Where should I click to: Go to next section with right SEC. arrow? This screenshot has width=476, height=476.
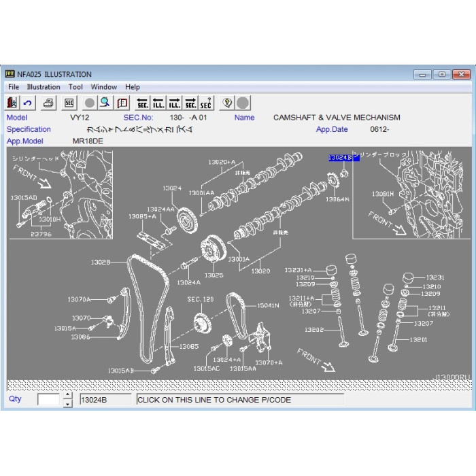point(190,103)
